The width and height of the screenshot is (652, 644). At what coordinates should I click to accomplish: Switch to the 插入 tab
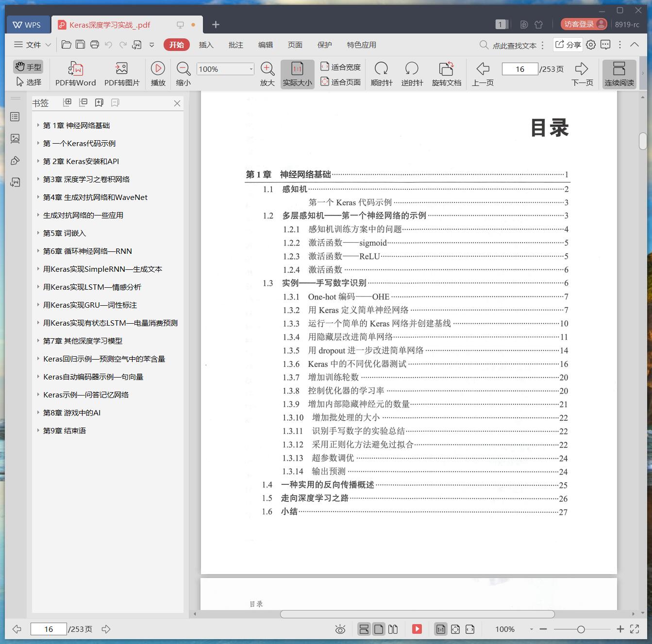point(206,45)
